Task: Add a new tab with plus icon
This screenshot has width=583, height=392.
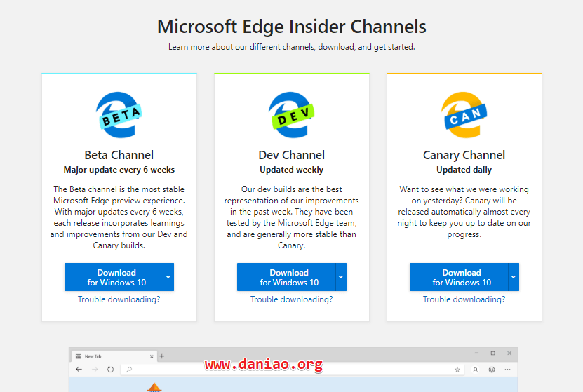Action: point(162,356)
